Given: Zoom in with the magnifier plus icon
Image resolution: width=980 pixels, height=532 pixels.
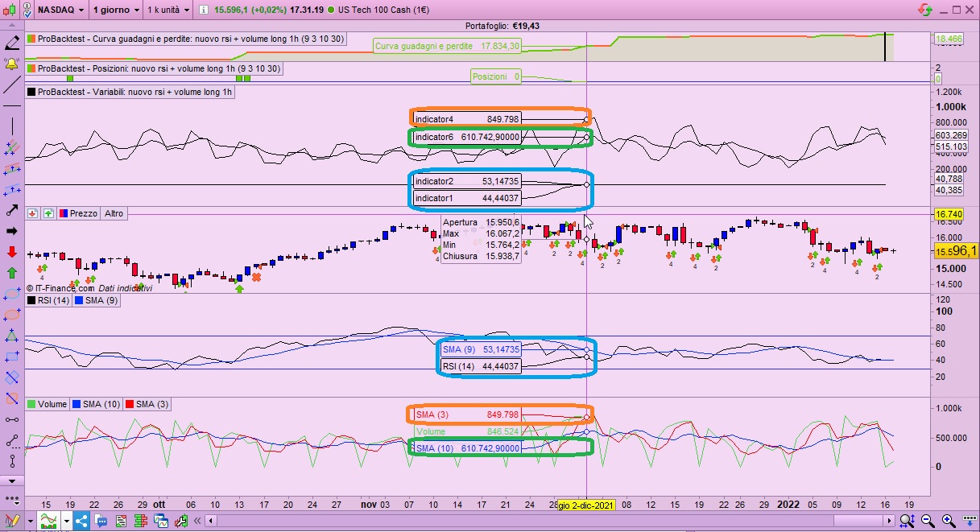Looking at the screenshot, I should (949, 521).
